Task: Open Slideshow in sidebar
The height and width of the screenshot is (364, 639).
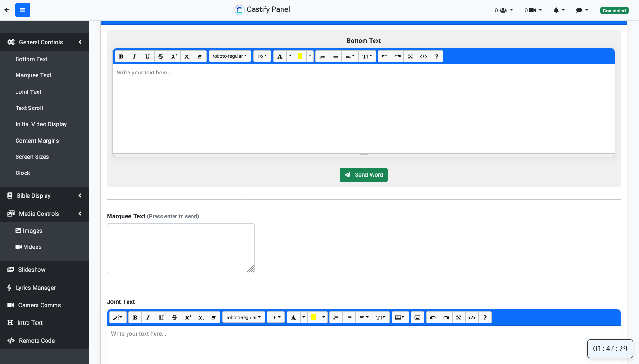Action: point(44,270)
